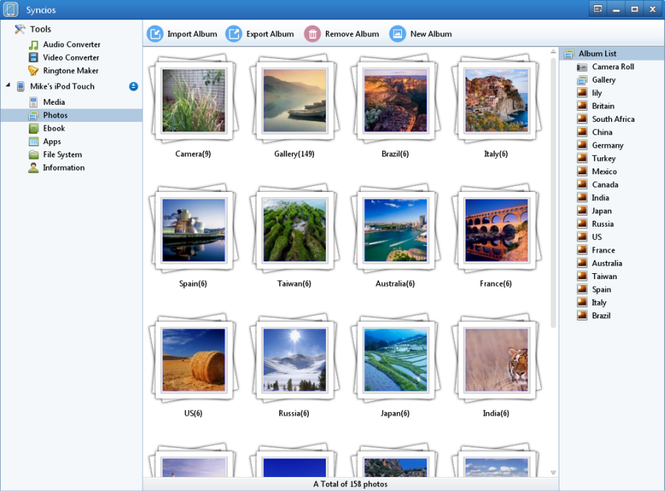Select Japan in Album List

tap(595, 211)
